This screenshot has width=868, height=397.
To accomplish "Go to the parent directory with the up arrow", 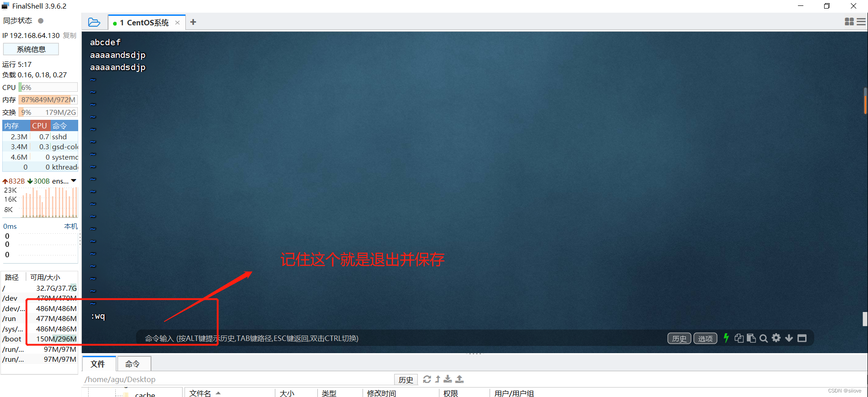I will click(x=438, y=379).
